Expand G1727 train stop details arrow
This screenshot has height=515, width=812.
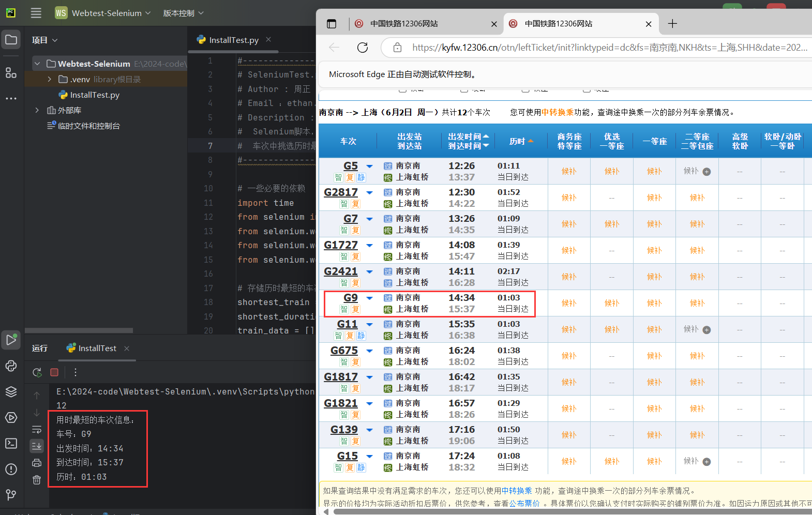[x=369, y=245]
